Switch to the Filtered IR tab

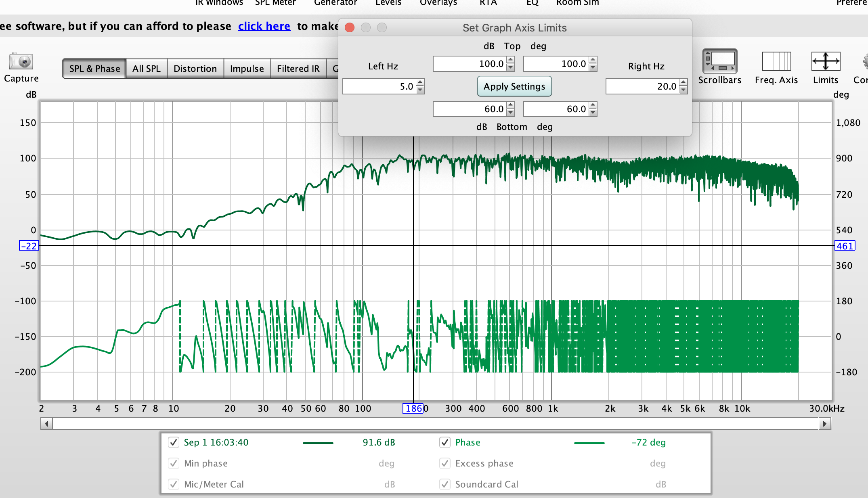pos(298,69)
